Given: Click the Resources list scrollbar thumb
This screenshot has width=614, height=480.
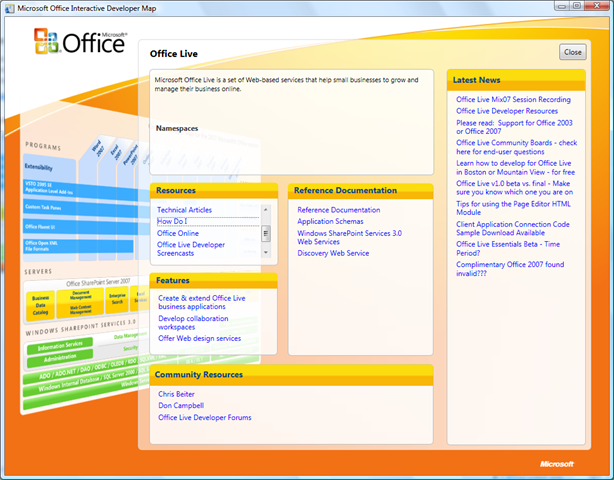Looking at the screenshot, I should 265,234.
